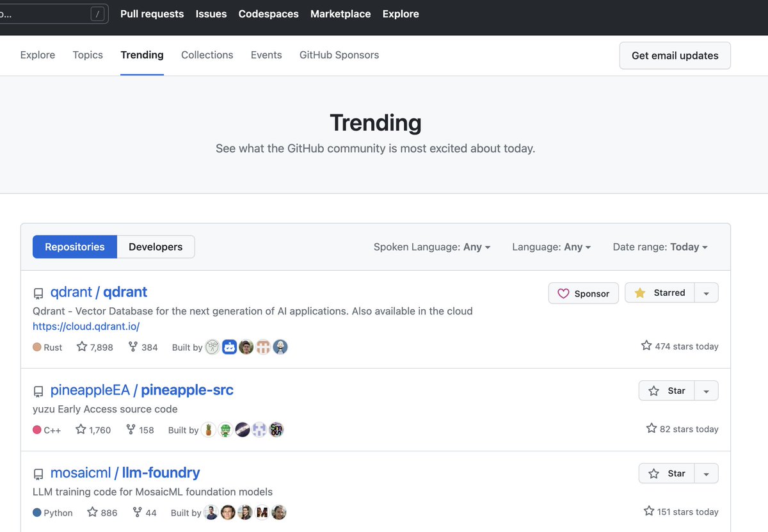Open Explore in the top header bar

(x=401, y=14)
